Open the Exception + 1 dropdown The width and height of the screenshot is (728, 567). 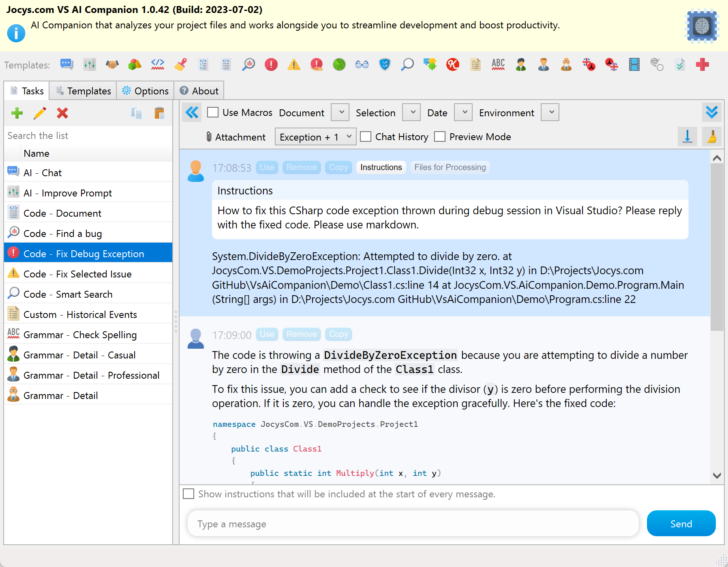(315, 137)
